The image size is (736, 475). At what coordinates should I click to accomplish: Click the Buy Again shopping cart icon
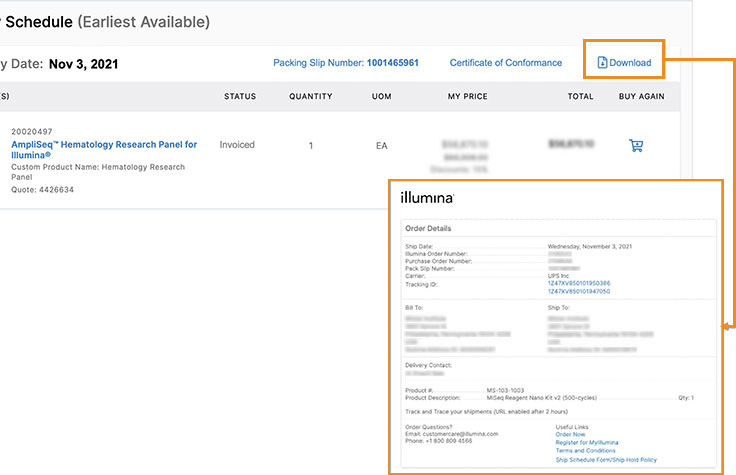636,146
